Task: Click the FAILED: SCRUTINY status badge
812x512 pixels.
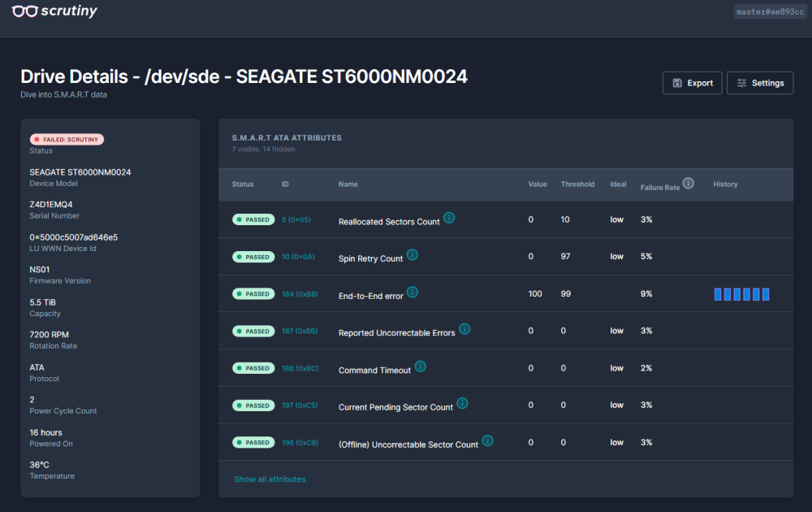Action: point(67,140)
